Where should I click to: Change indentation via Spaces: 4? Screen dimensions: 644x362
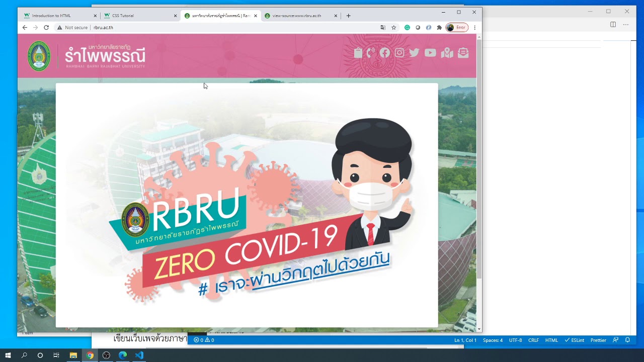[x=493, y=340]
